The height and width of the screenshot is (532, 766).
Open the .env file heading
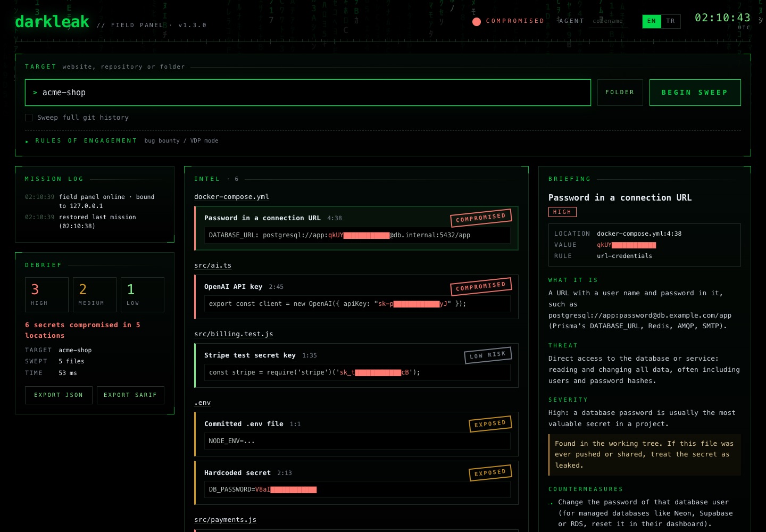point(203,403)
